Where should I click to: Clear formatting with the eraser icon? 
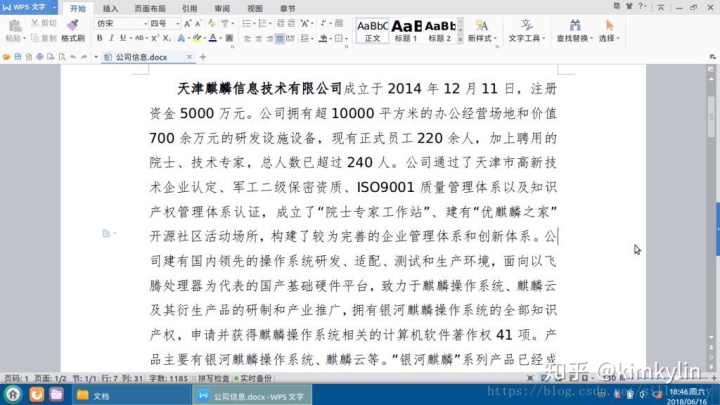[211, 23]
